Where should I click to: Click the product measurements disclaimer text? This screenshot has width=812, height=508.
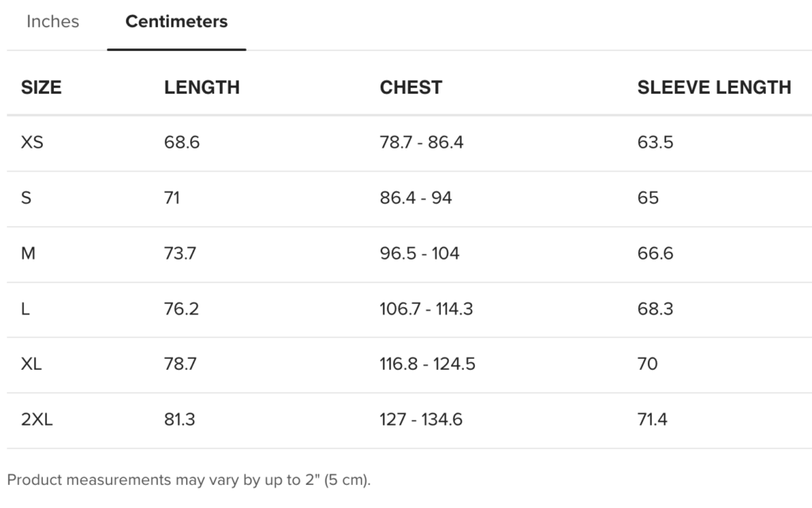189,480
